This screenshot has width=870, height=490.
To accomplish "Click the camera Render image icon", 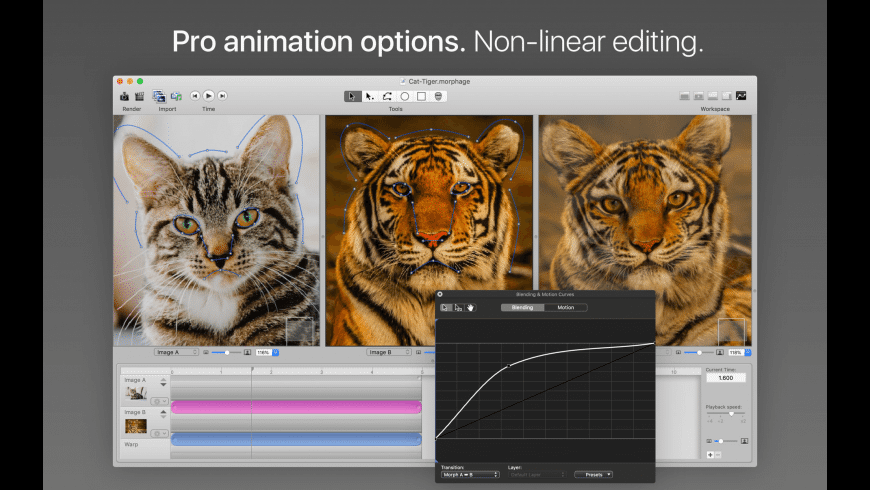I will click(x=124, y=97).
